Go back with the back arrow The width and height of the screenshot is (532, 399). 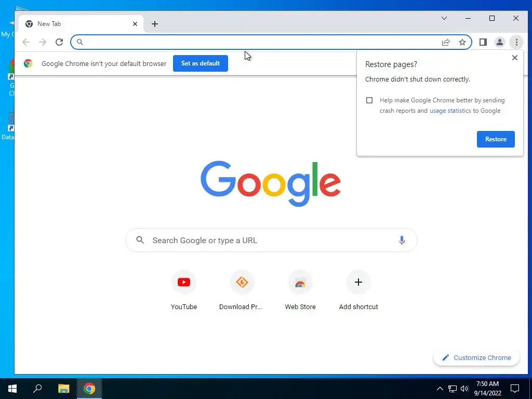[x=26, y=42]
